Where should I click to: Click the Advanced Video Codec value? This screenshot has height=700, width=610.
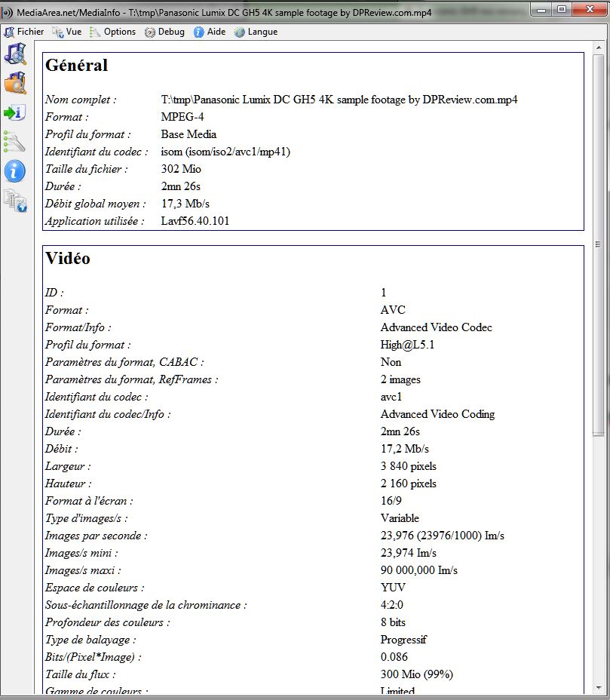pyautogui.click(x=436, y=327)
